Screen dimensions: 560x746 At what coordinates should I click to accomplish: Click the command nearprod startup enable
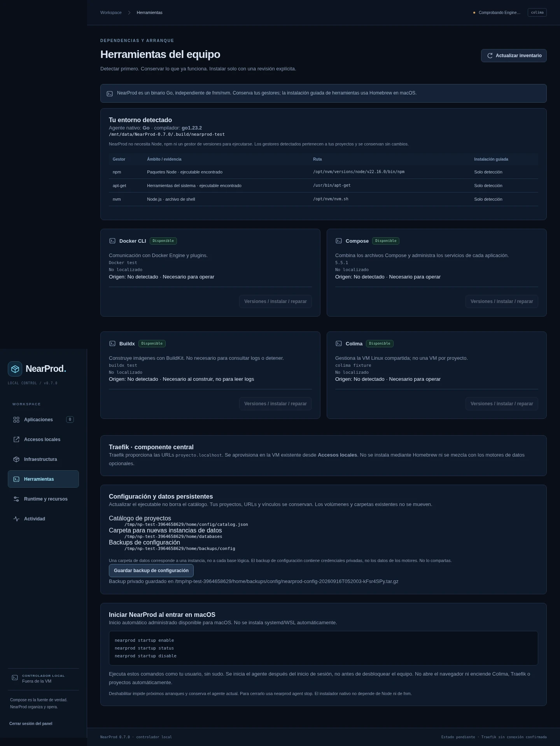point(144,641)
